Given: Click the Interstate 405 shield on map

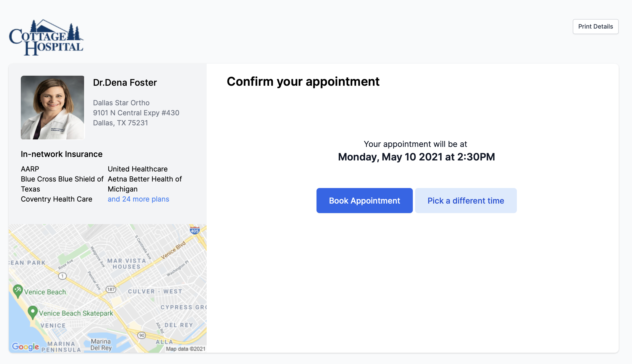Looking at the screenshot, I should click(x=195, y=230).
